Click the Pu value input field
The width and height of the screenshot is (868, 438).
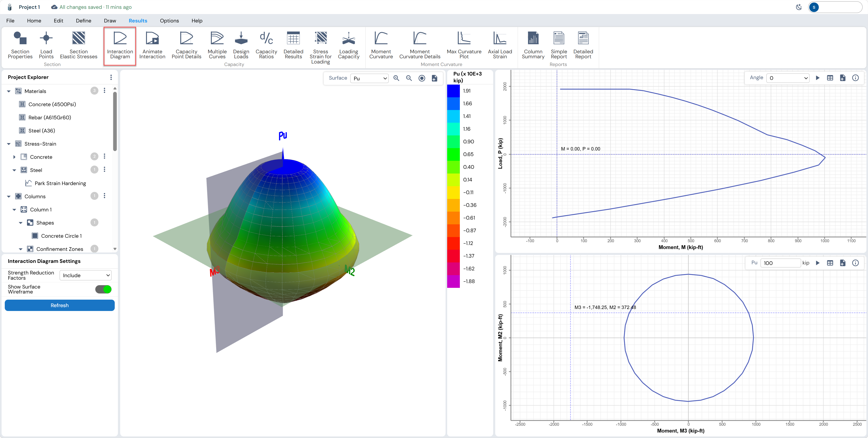780,263
